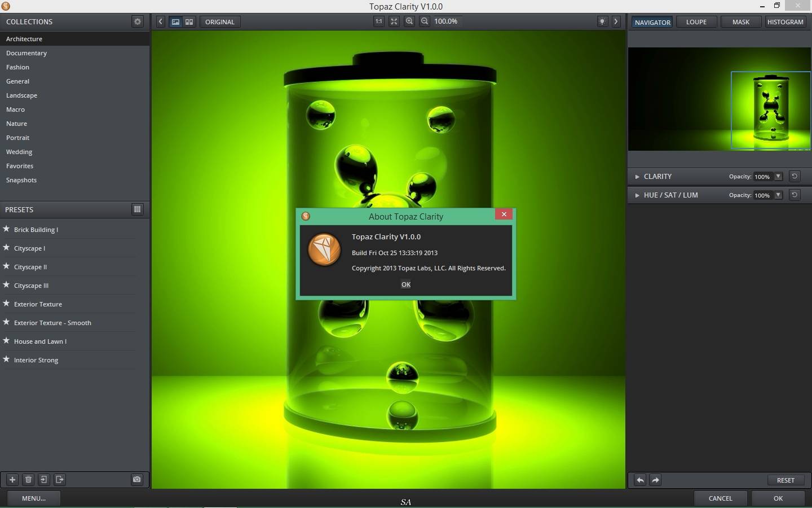
Task: Click the ORIGINAL view button
Action: [220, 22]
